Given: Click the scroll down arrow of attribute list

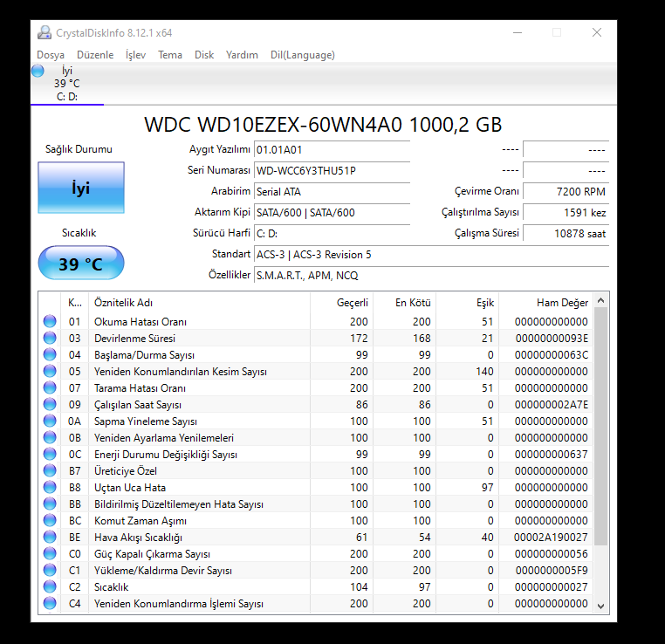Looking at the screenshot, I should pos(600,606).
